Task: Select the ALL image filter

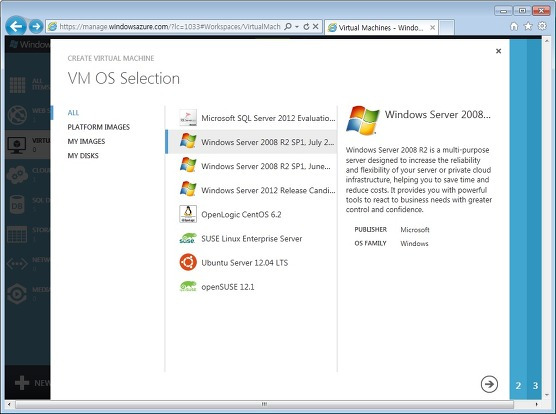Action: (x=73, y=113)
